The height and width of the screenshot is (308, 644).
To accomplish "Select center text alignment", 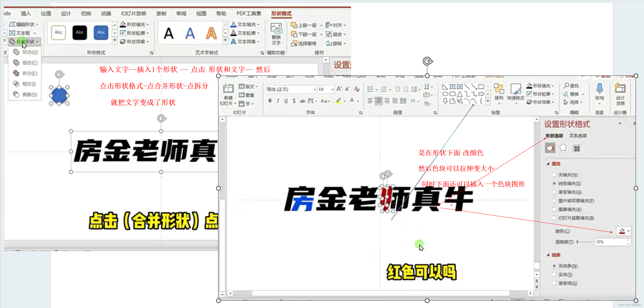I will click(x=379, y=101).
